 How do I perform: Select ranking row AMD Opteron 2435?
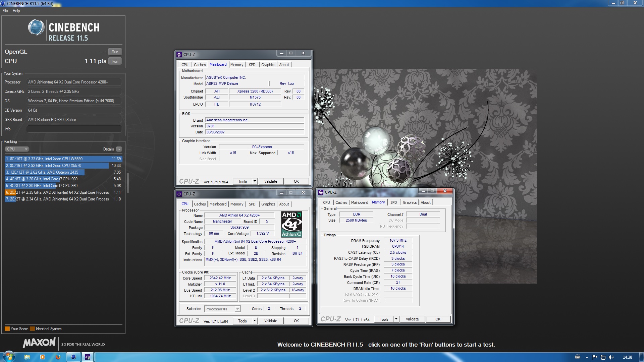click(63, 172)
